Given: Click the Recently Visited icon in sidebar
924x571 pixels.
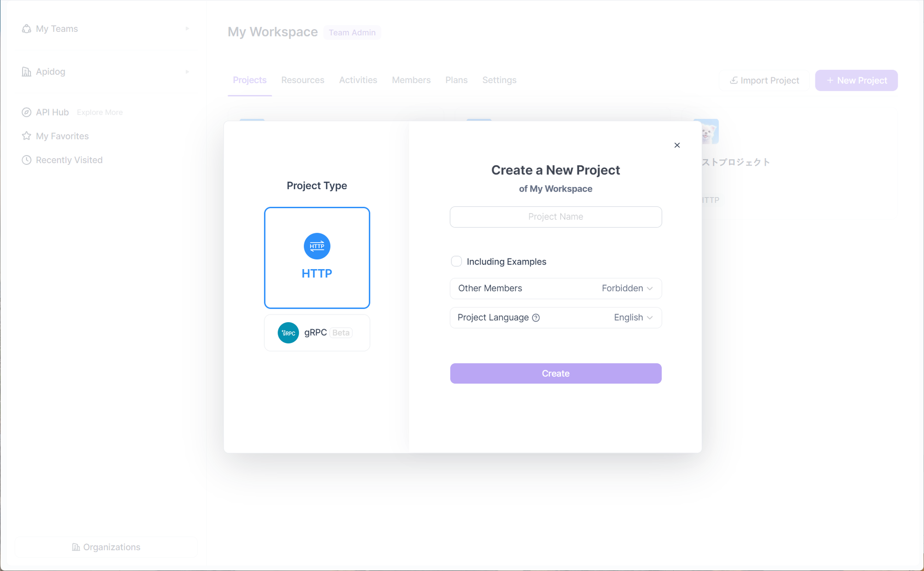Looking at the screenshot, I should click(x=26, y=160).
